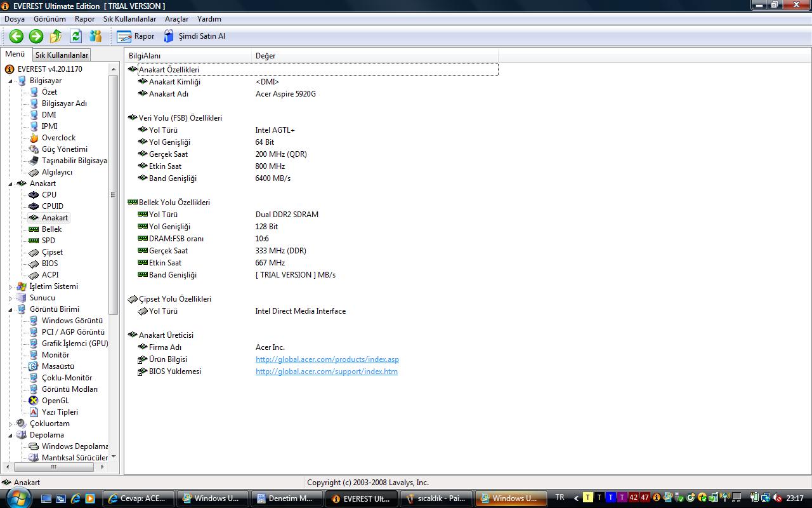Open Grafik İşlemci (GPU) icon

(x=34, y=344)
